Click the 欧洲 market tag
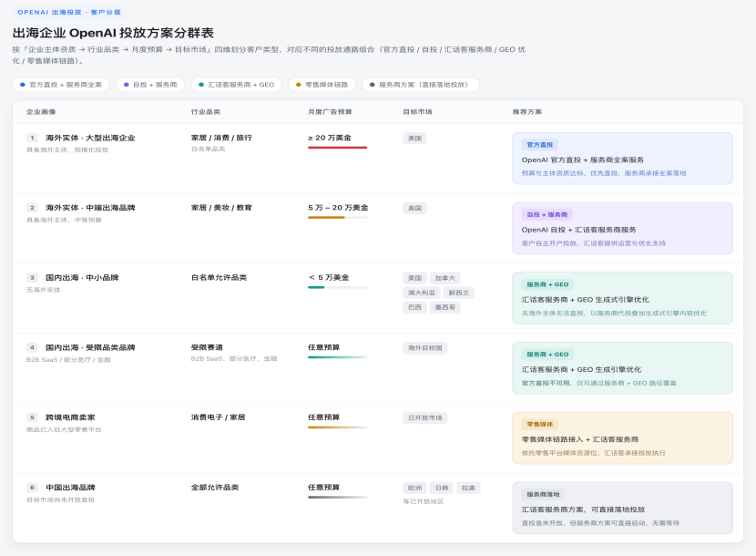 414,488
